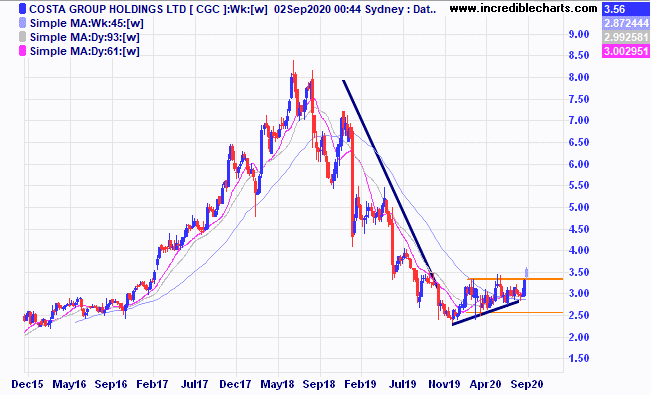Click the 3.56 last price box
The height and width of the screenshot is (395, 651).
click(x=625, y=10)
